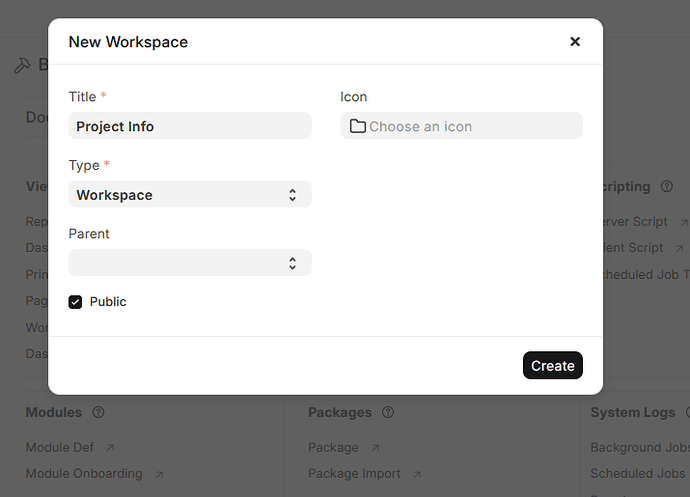The width and height of the screenshot is (690, 497).
Task: Open the Choose an icon picker
Action: click(x=461, y=126)
